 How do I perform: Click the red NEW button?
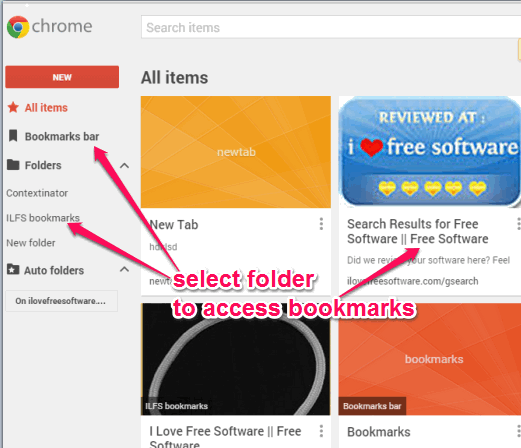62,77
